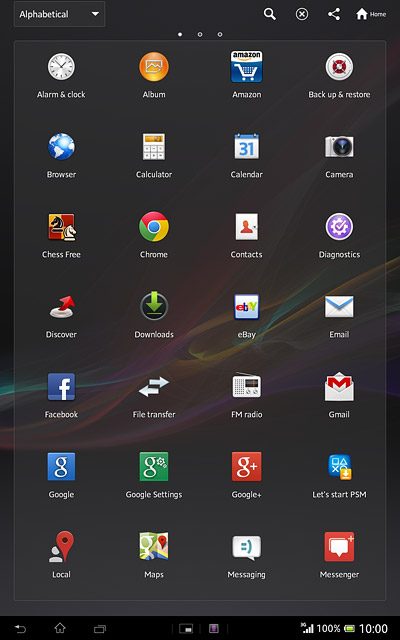Jump to the third page dot
This screenshot has height=640, width=400.
(x=220, y=34)
